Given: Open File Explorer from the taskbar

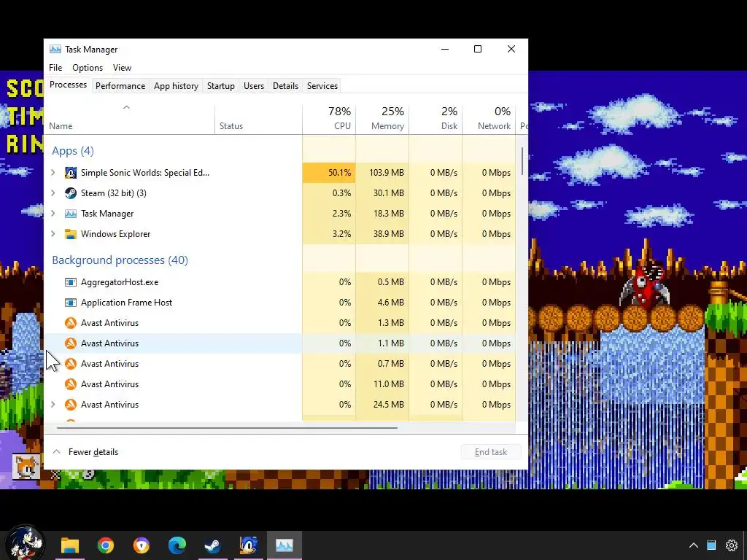Looking at the screenshot, I should (x=69, y=545).
